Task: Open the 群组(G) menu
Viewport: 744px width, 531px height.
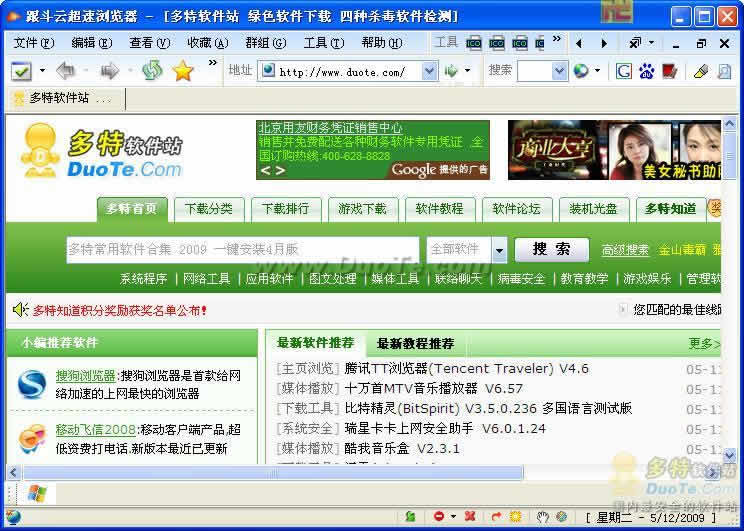Action: [265, 43]
